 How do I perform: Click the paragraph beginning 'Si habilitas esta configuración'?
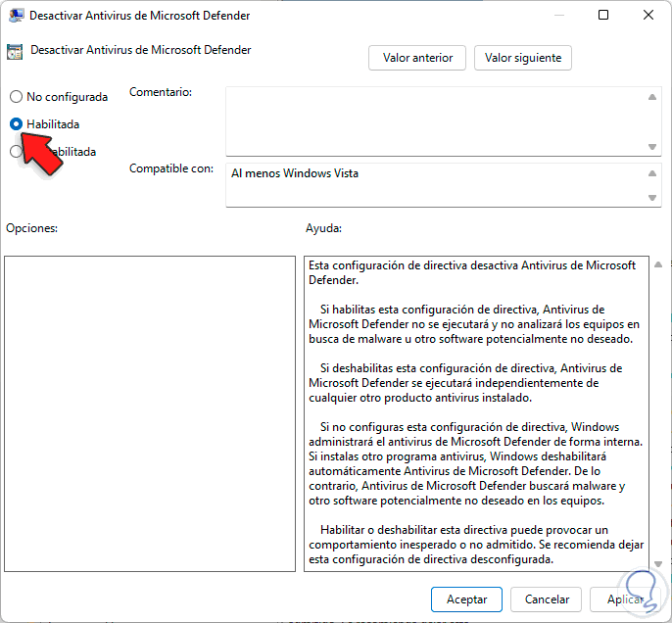(x=474, y=324)
